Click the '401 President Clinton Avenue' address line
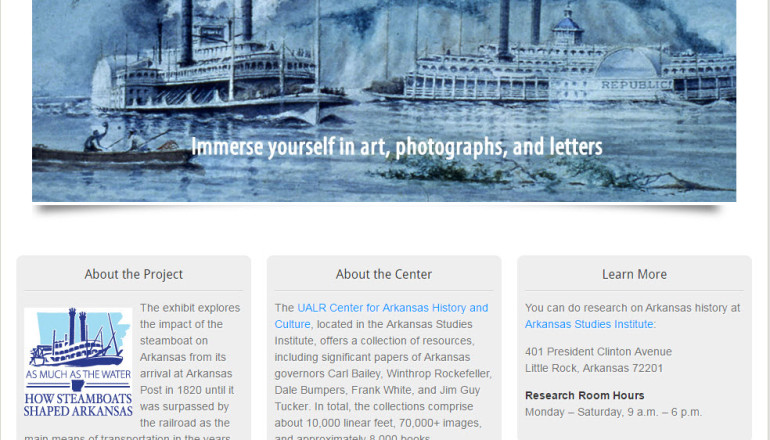 pos(598,352)
